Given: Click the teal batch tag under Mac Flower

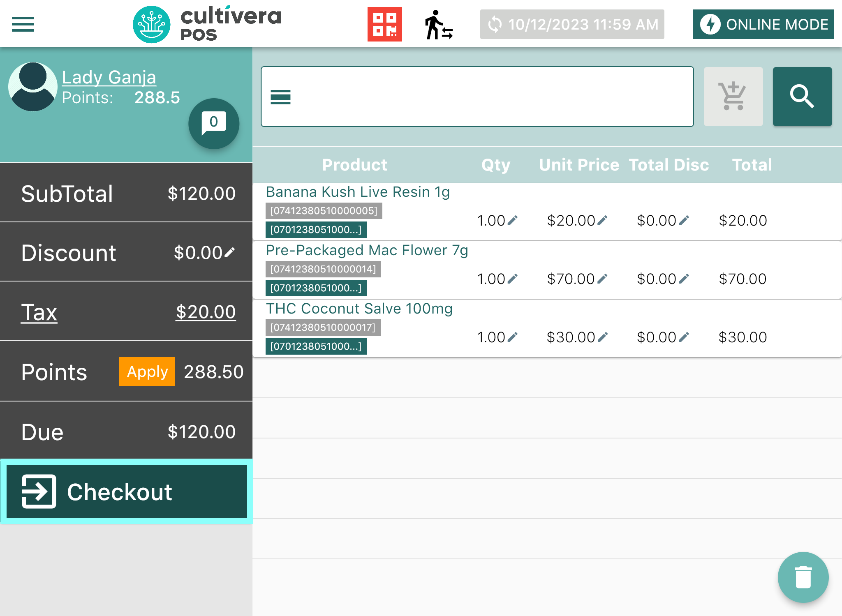Looking at the screenshot, I should pos(316,288).
